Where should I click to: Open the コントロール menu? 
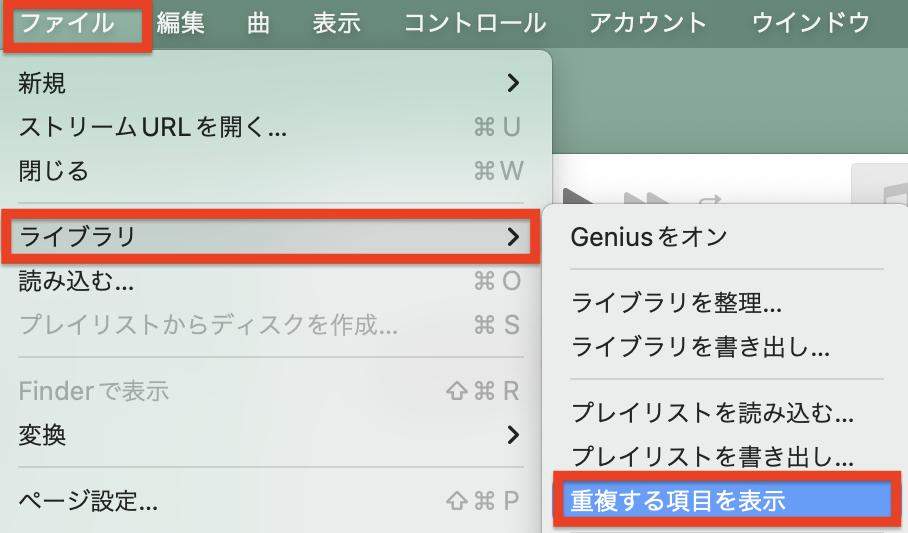[x=474, y=23]
